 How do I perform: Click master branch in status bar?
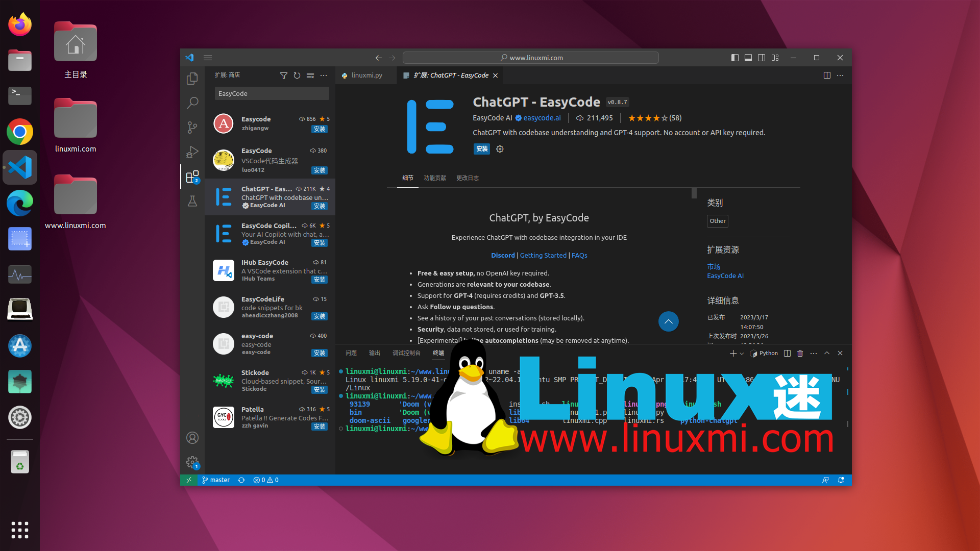click(x=216, y=480)
